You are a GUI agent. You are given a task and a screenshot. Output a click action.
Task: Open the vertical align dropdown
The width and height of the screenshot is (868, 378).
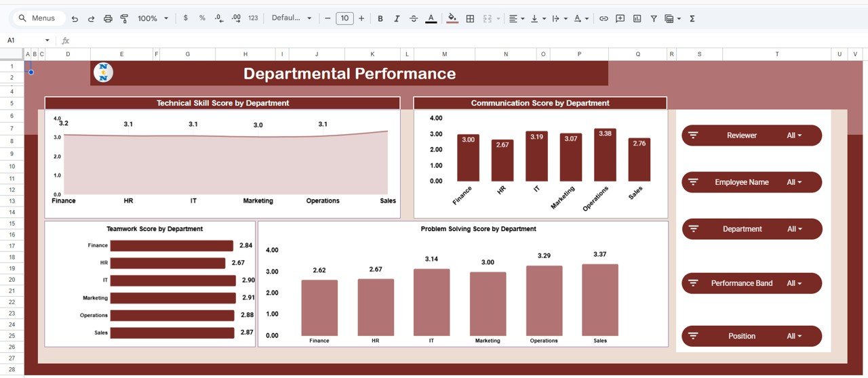click(538, 18)
